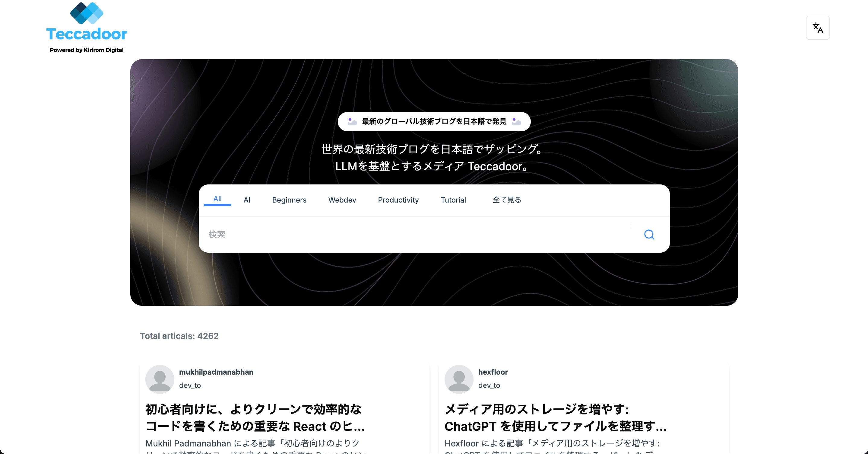Open the 全て見る dropdown menu
868x454 pixels.
click(506, 200)
